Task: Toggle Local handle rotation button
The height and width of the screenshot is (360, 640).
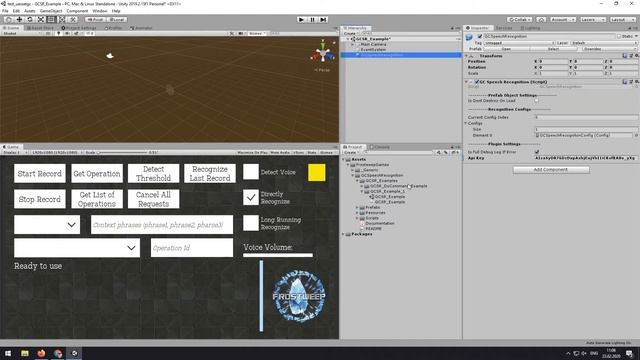Action: [117, 20]
